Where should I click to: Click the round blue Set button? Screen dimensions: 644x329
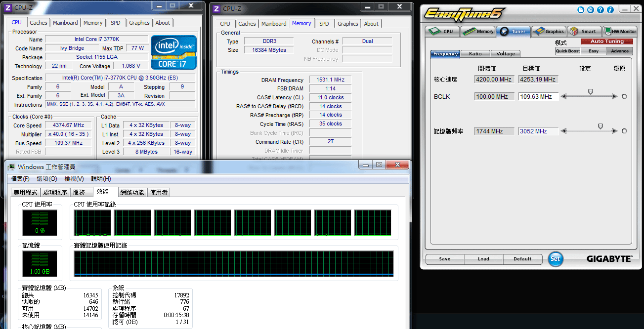click(x=556, y=259)
